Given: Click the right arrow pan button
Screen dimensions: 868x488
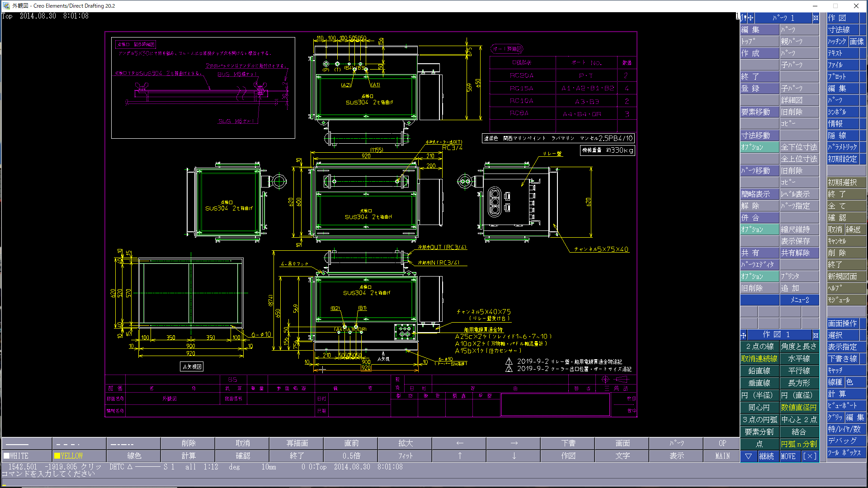Looking at the screenshot, I should (514, 443).
